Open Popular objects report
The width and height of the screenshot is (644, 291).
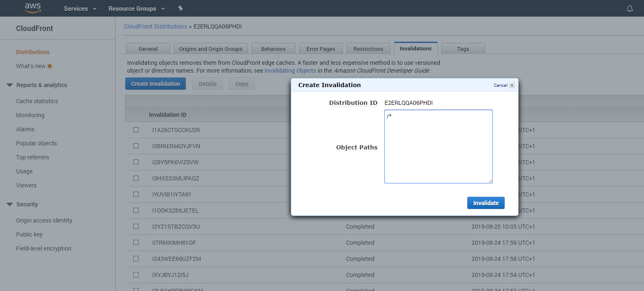coord(36,143)
